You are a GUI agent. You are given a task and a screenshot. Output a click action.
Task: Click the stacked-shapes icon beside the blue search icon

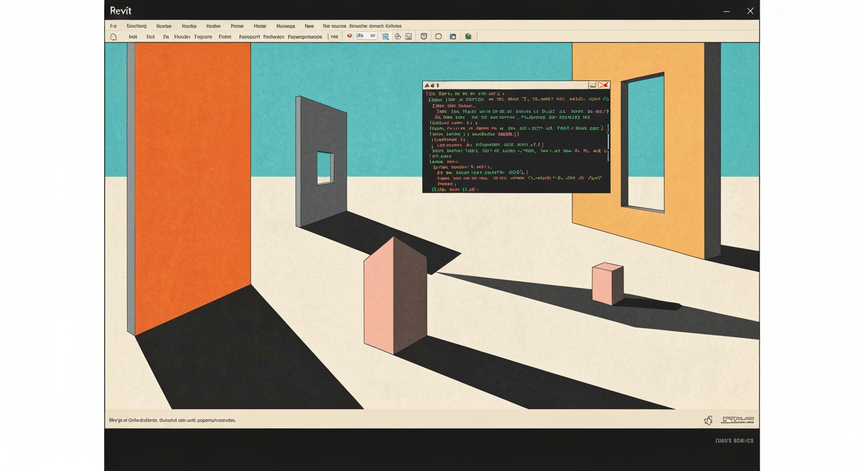click(397, 36)
